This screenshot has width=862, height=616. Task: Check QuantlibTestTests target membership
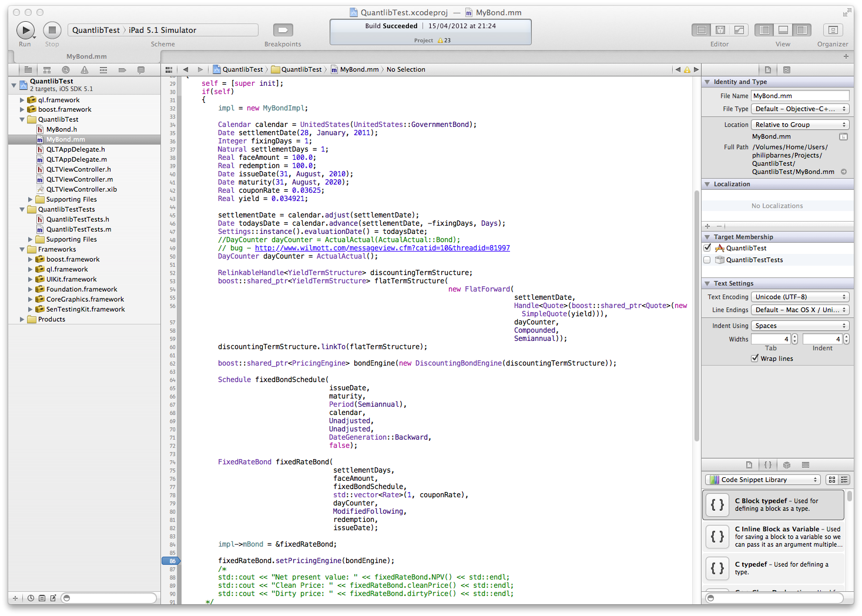(x=707, y=260)
